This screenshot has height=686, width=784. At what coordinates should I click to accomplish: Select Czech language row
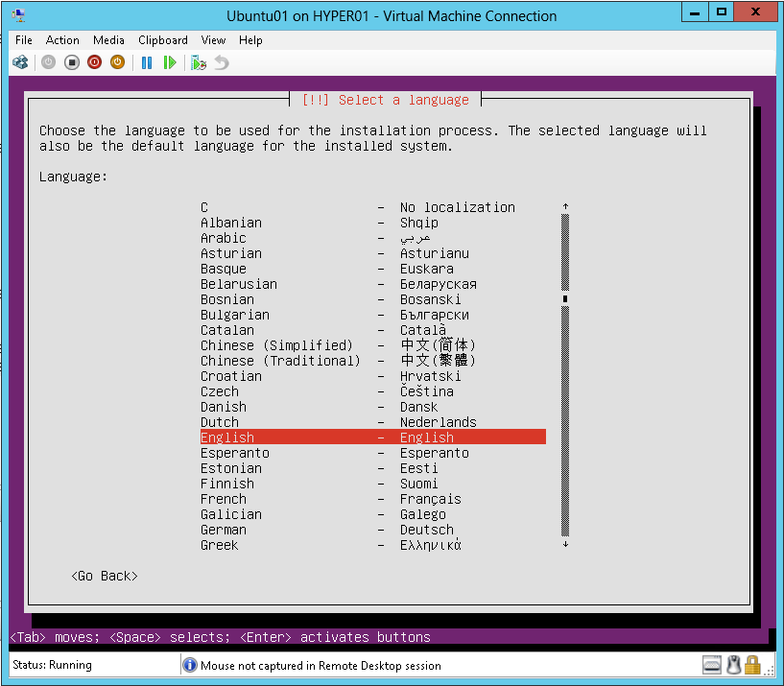pos(373,391)
